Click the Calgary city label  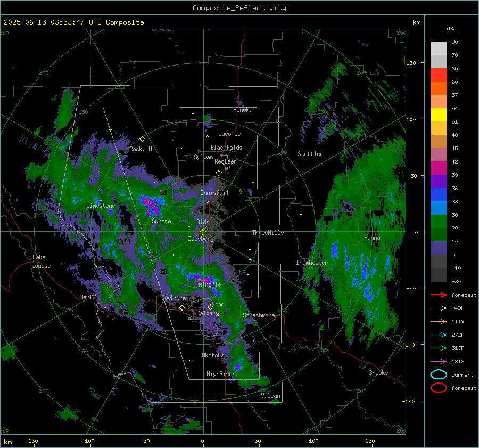(208, 313)
